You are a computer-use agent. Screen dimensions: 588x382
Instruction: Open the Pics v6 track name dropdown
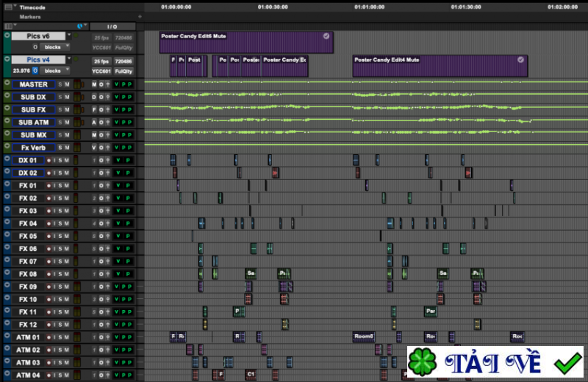(x=69, y=35)
